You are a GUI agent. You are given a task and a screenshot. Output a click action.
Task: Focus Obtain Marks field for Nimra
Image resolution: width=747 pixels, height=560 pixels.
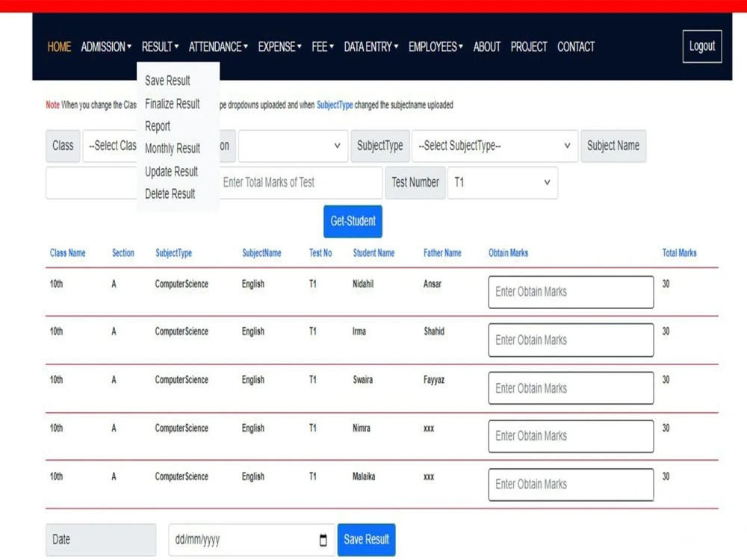point(571,436)
